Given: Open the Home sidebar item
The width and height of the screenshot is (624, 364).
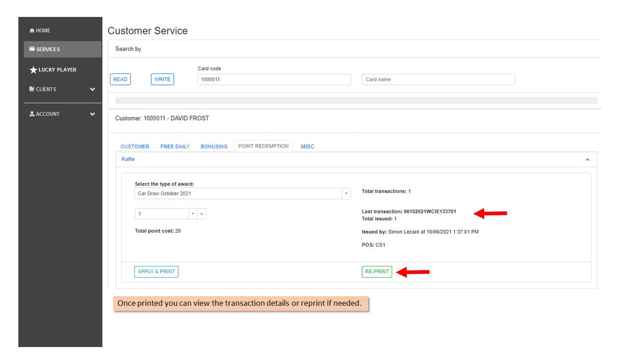Looking at the screenshot, I should (39, 31).
